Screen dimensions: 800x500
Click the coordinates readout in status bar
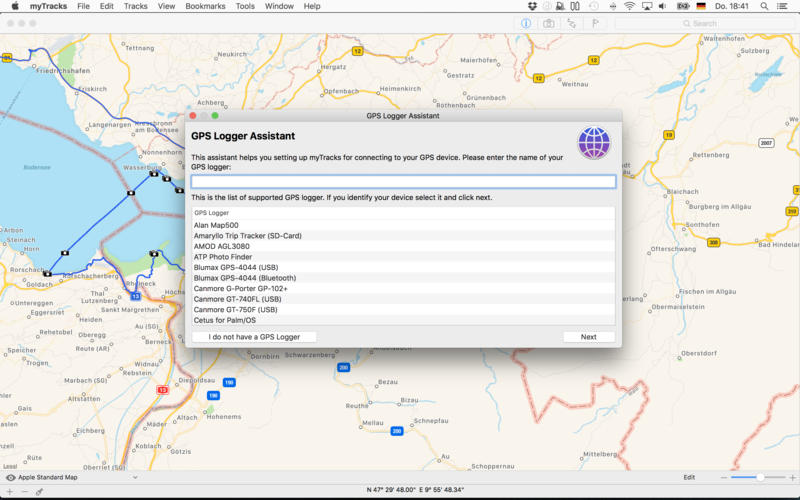(x=415, y=490)
